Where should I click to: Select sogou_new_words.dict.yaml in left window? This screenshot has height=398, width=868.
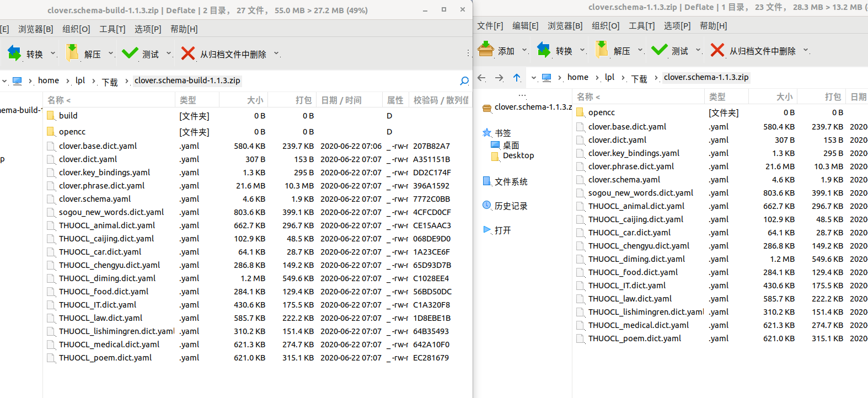pos(111,212)
